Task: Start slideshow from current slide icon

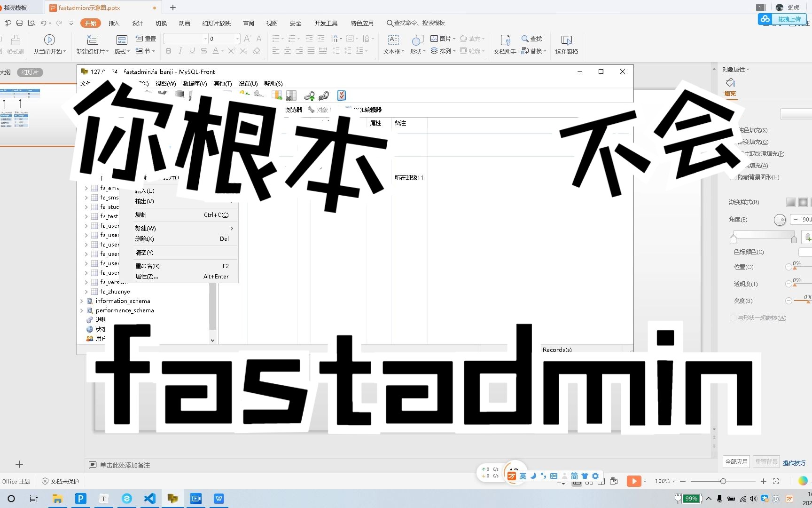Action: coord(49,40)
